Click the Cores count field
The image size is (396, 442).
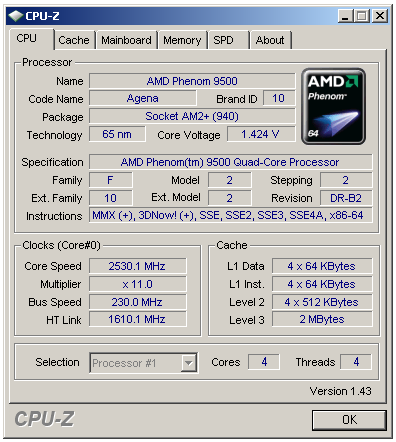click(264, 362)
